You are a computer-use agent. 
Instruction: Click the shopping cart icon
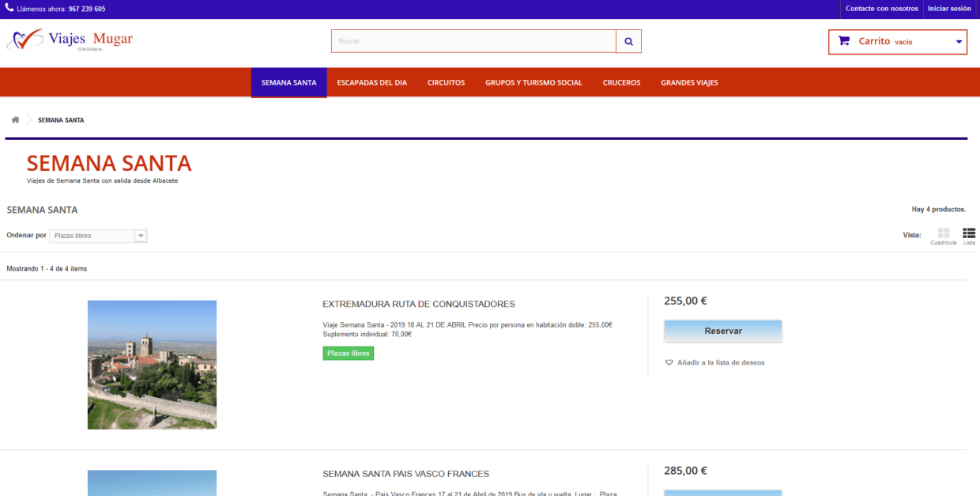[x=844, y=41]
